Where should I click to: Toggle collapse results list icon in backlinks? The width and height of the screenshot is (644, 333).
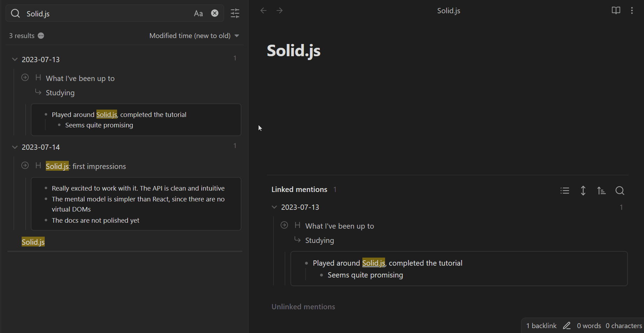coord(565,191)
